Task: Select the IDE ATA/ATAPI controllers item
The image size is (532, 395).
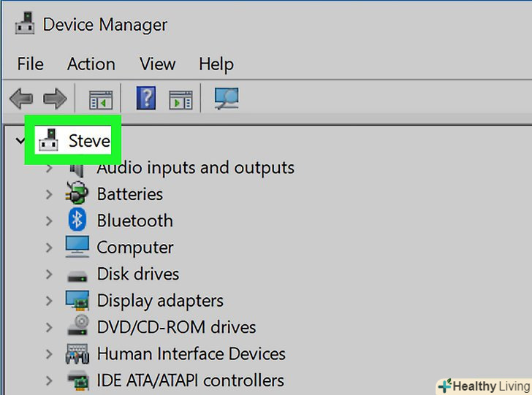Action: [x=190, y=380]
